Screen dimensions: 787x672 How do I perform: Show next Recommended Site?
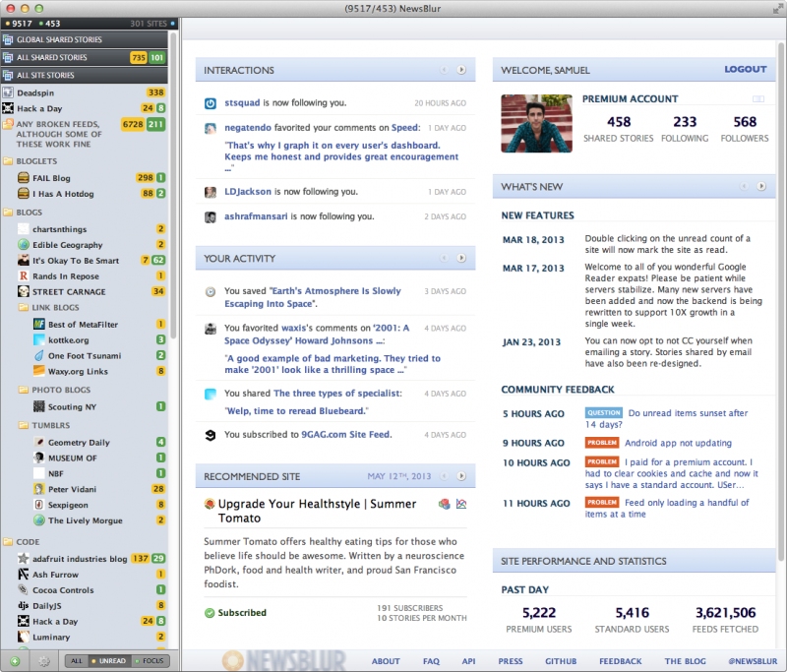click(461, 476)
